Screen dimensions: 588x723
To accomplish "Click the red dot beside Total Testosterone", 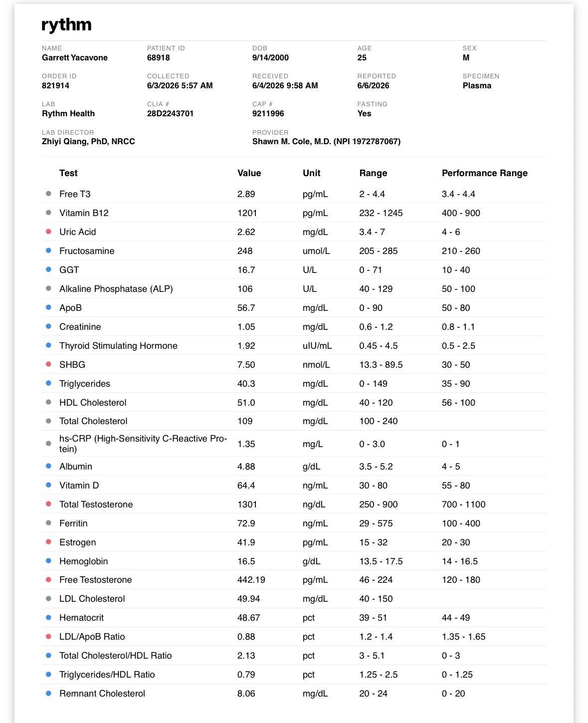I will [48, 504].
